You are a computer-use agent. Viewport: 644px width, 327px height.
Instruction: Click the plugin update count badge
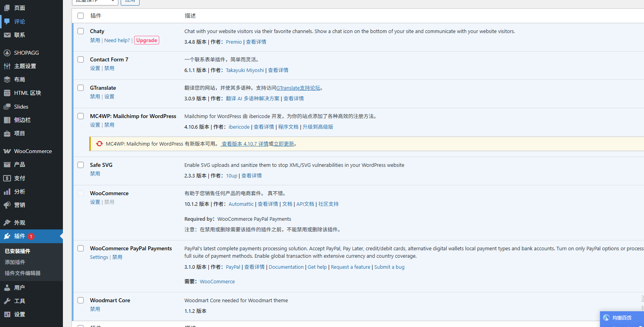31,236
